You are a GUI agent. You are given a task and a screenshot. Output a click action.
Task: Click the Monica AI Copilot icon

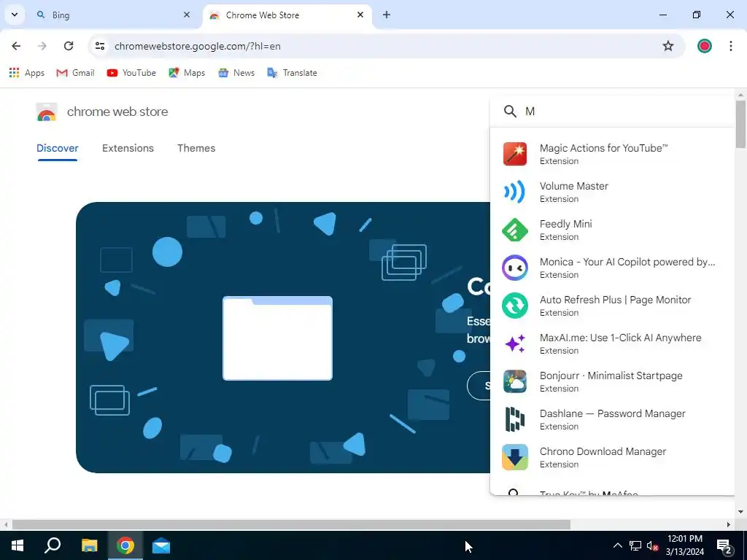pyautogui.click(x=515, y=268)
